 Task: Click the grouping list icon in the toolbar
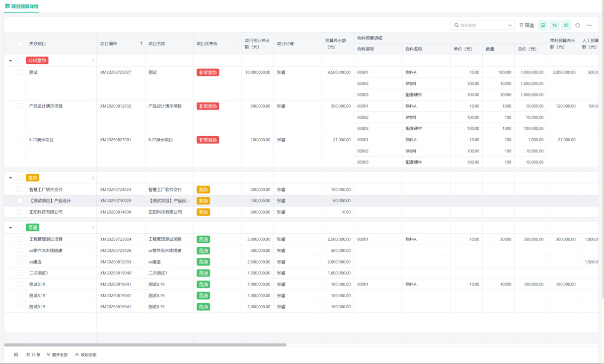566,25
